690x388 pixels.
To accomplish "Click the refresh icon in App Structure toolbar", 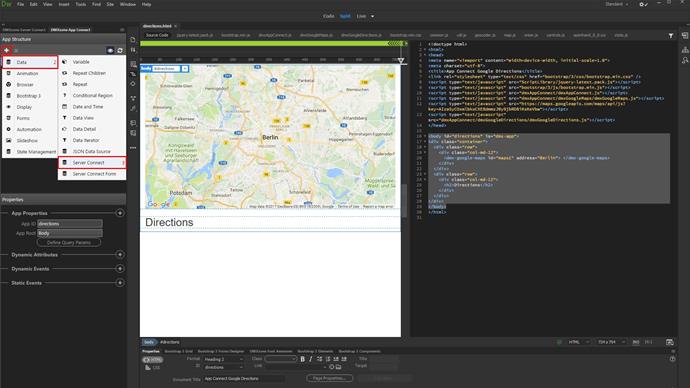I will 120,51.
